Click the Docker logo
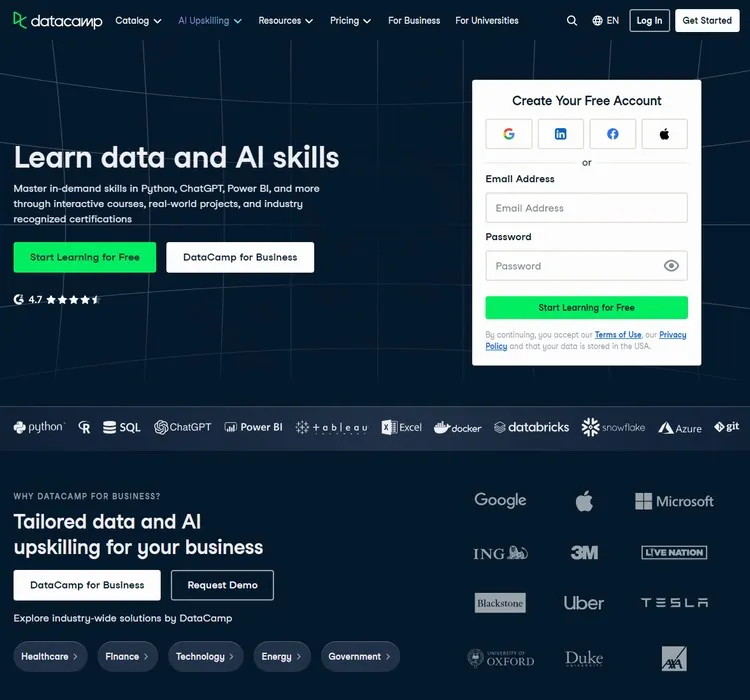This screenshot has height=700, width=750. pyautogui.click(x=457, y=427)
